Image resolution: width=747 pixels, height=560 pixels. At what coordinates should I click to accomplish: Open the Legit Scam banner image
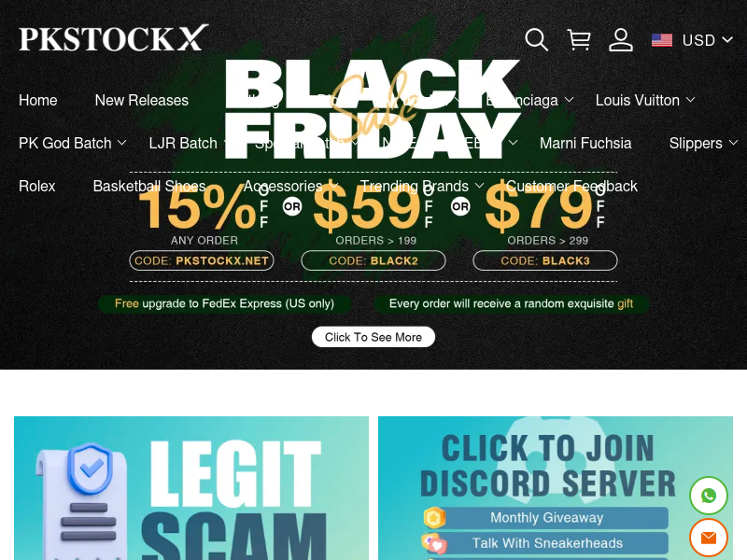191,488
